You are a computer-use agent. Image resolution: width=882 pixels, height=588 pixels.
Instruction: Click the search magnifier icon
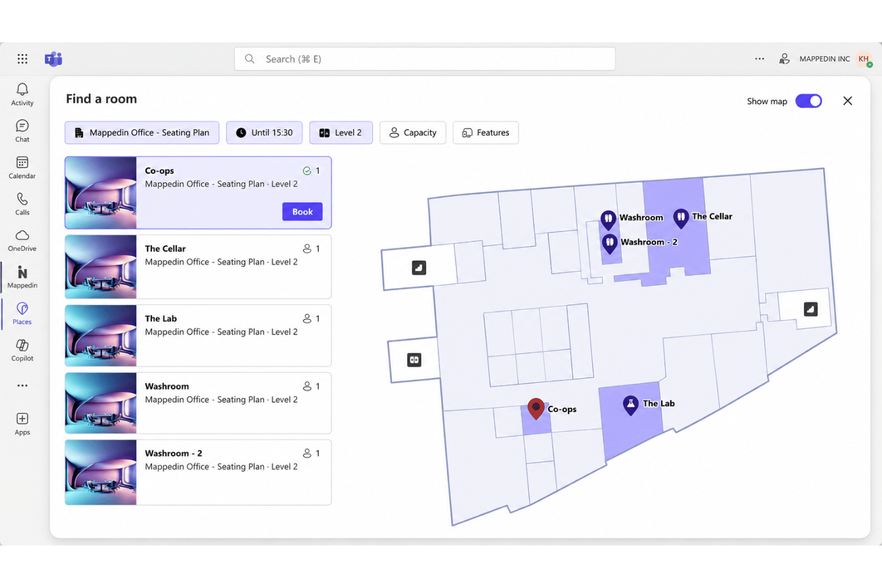[x=250, y=59]
